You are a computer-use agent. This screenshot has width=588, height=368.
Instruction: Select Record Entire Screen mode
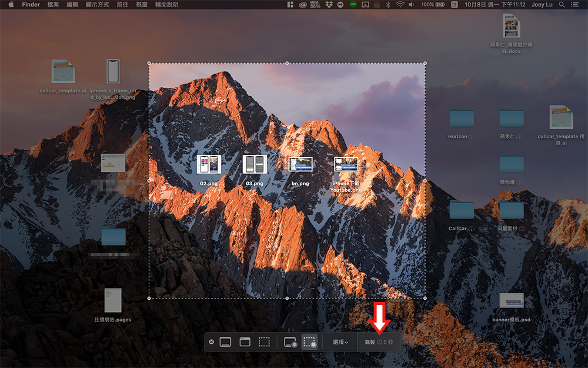coord(290,342)
